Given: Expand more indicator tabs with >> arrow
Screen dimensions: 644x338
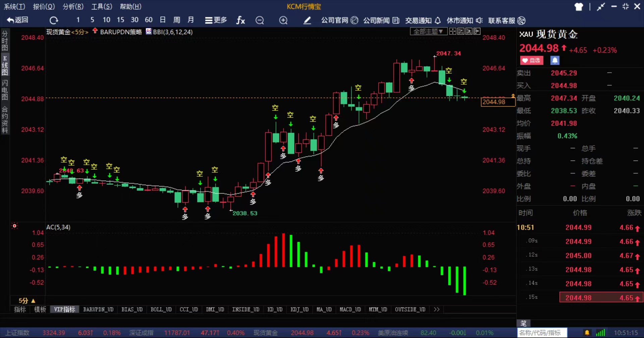Looking at the screenshot, I should 436,309.
